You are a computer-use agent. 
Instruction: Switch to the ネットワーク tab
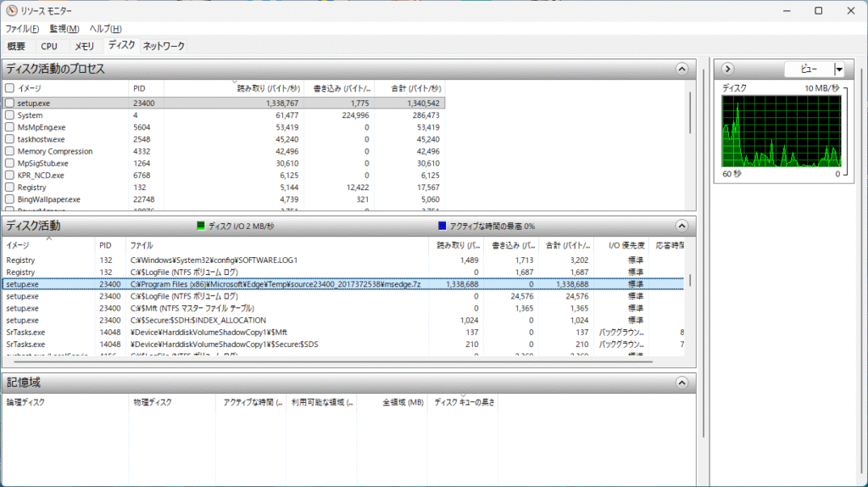(x=163, y=46)
